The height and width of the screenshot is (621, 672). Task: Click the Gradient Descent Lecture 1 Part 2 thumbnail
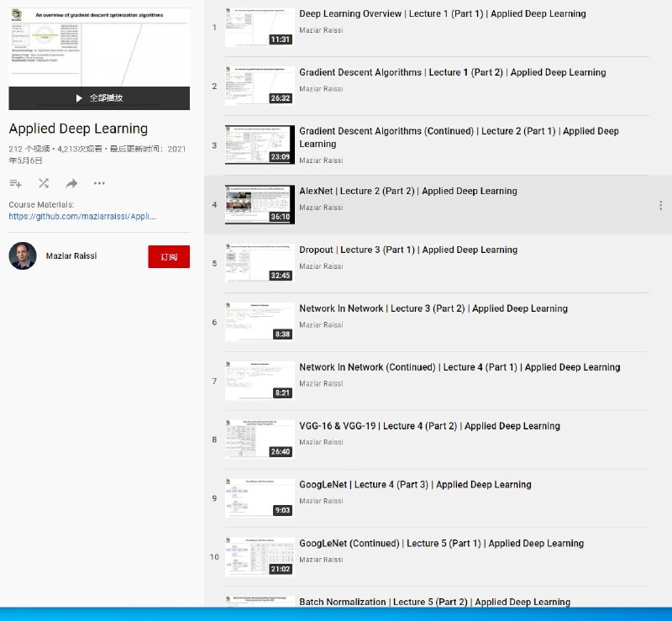[x=260, y=87]
